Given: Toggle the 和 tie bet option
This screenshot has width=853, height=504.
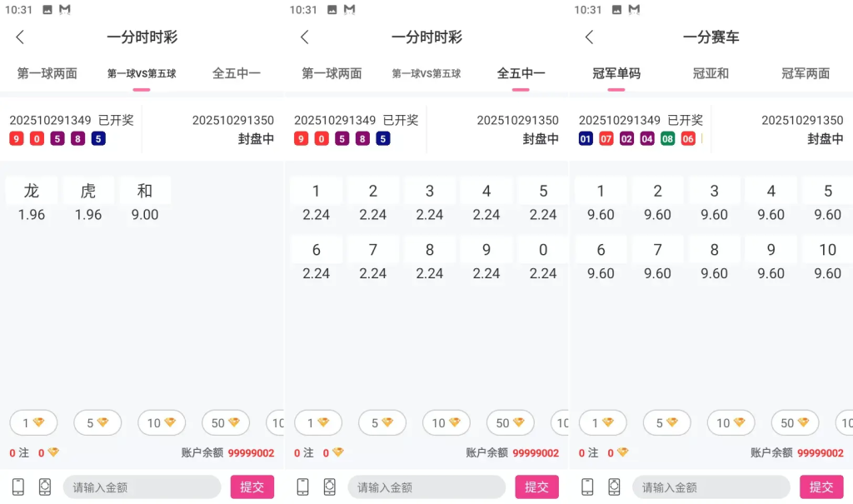Looking at the screenshot, I should click(145, 200).
